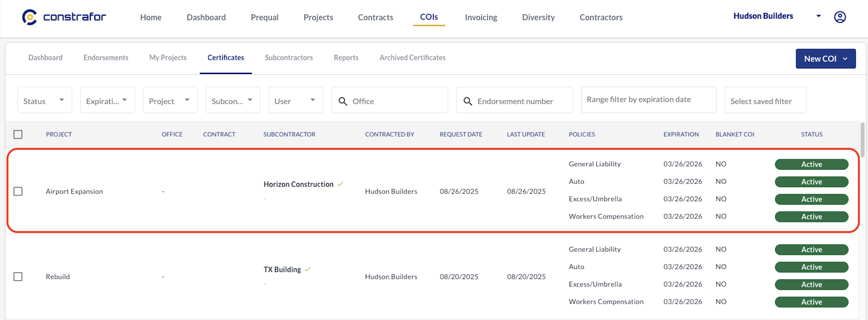Open the Projects nav item

[318, 17]
